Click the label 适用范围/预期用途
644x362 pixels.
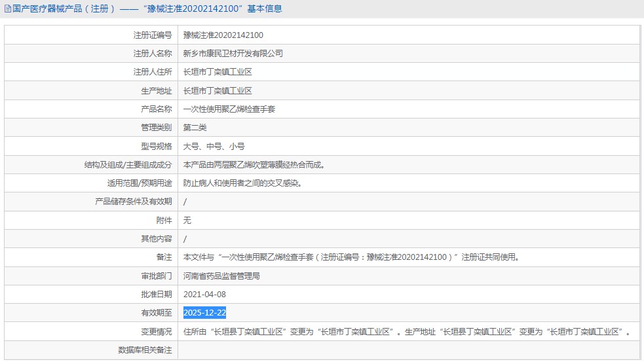click(140, 183)
